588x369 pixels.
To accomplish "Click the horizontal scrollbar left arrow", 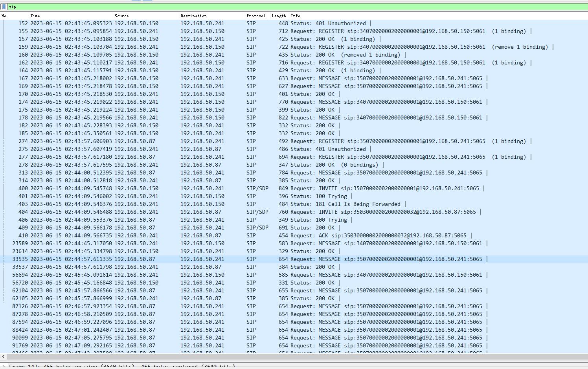I will 3,357.
